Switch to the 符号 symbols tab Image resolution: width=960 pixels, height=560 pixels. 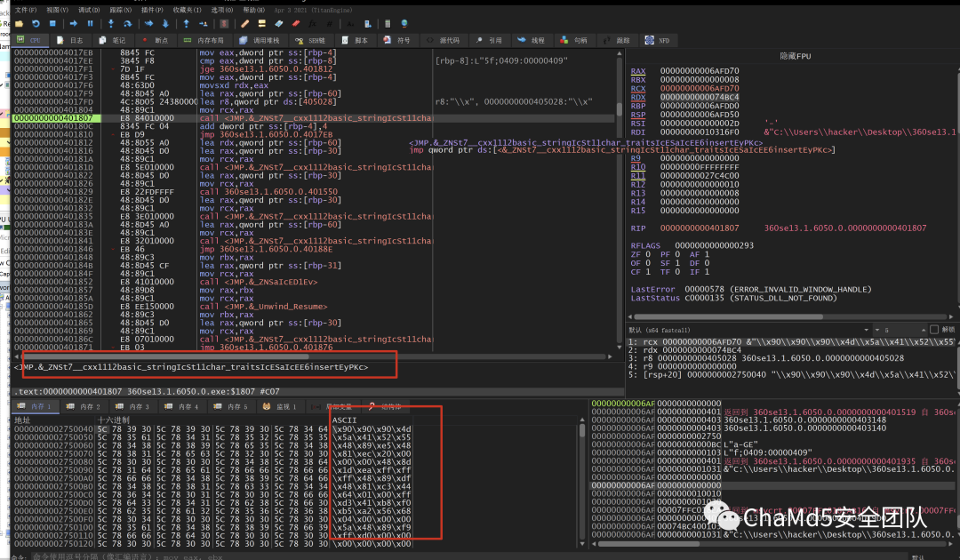(x=397, y=40)
